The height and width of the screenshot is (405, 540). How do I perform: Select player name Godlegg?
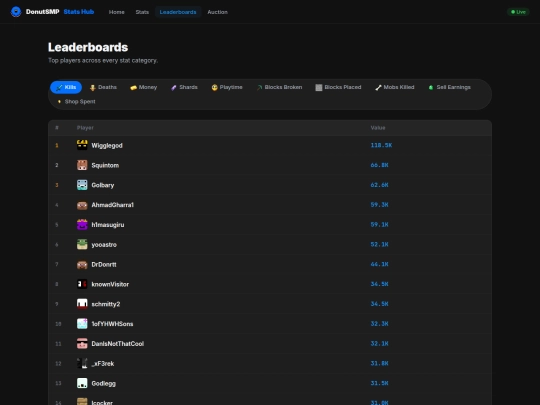(x=103, y=383)
